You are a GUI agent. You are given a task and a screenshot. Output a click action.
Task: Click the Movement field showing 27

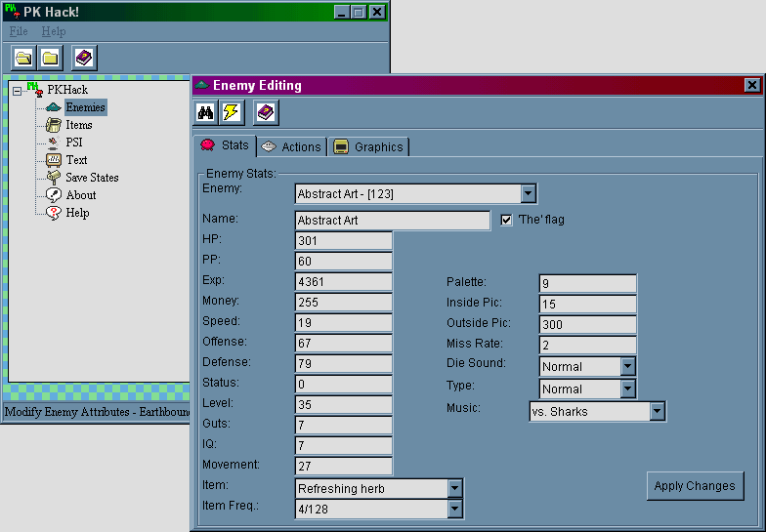click(344, 467)
